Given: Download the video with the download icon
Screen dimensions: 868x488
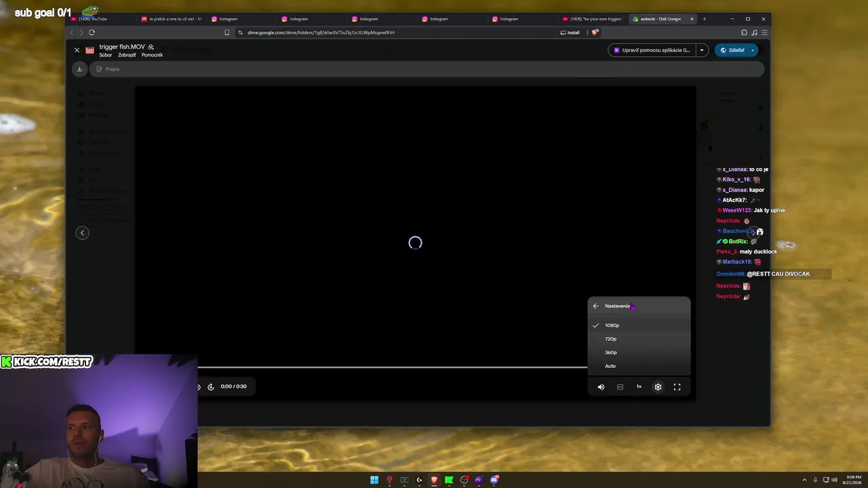Looking at the screenshot, I should click(x=79, y=69).
